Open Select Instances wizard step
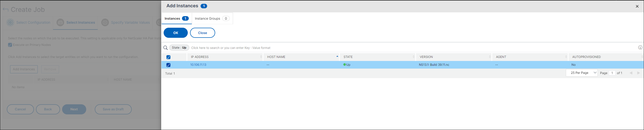 [76, 22]
